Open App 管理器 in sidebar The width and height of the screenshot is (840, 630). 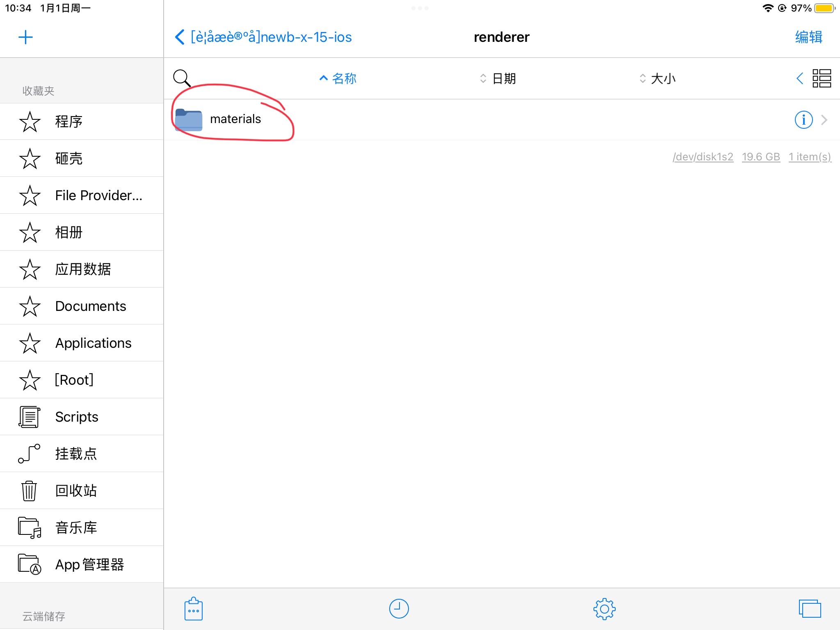pyautogui.click(x=82, y=564)
